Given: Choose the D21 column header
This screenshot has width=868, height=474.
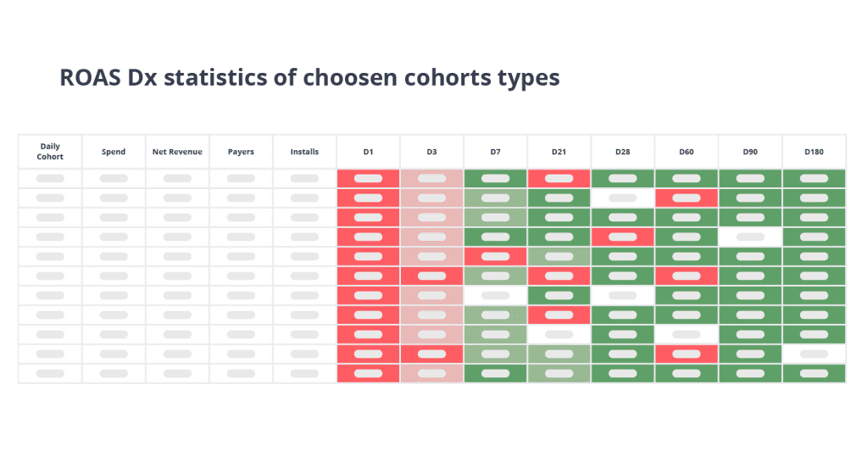Looking at the screenshot, I should [x=559, y=152].
